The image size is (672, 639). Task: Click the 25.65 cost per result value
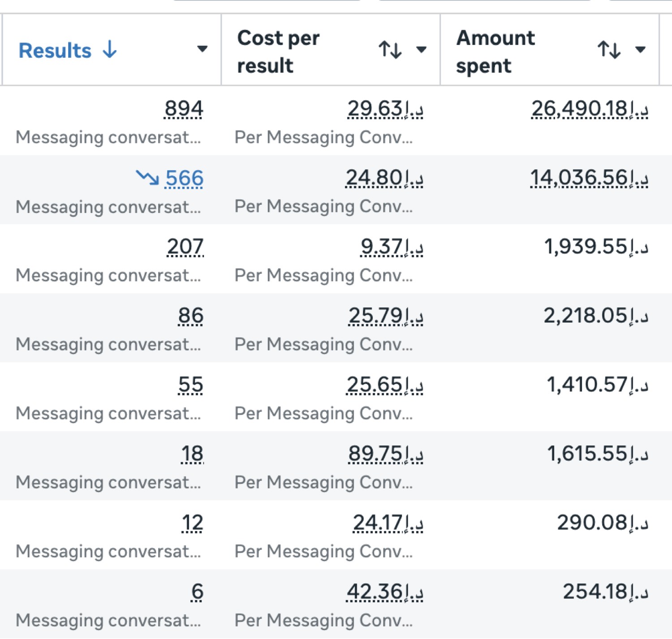385,385
